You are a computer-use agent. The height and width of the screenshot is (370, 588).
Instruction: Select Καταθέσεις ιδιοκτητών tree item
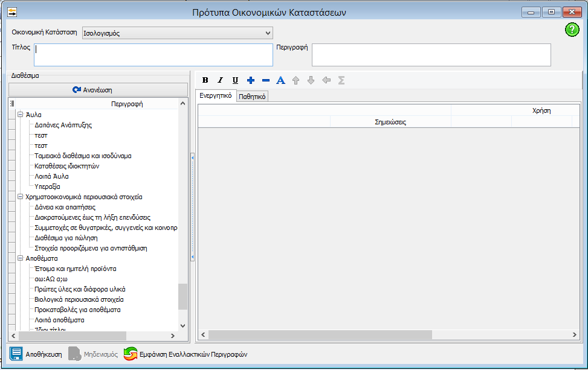click(x=66, y=166)
